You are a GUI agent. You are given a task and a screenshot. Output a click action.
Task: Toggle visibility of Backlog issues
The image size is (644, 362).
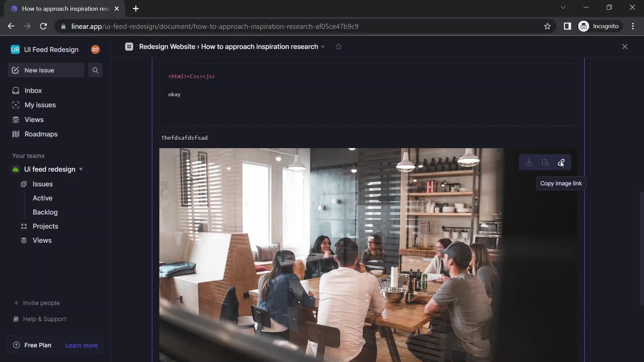click(45, 212)
